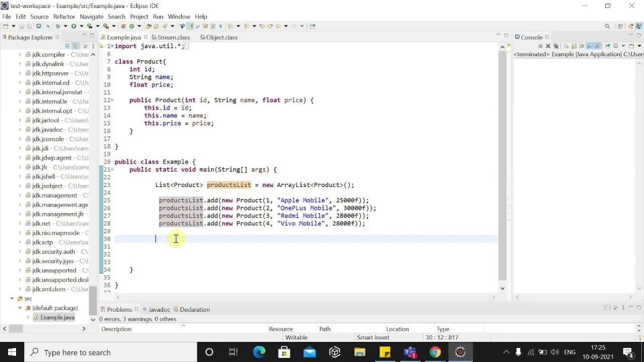Viewport: 644px width, 362px height.
Task: Click the Windows taskbar search box
Action: click(x=111, y=352)
